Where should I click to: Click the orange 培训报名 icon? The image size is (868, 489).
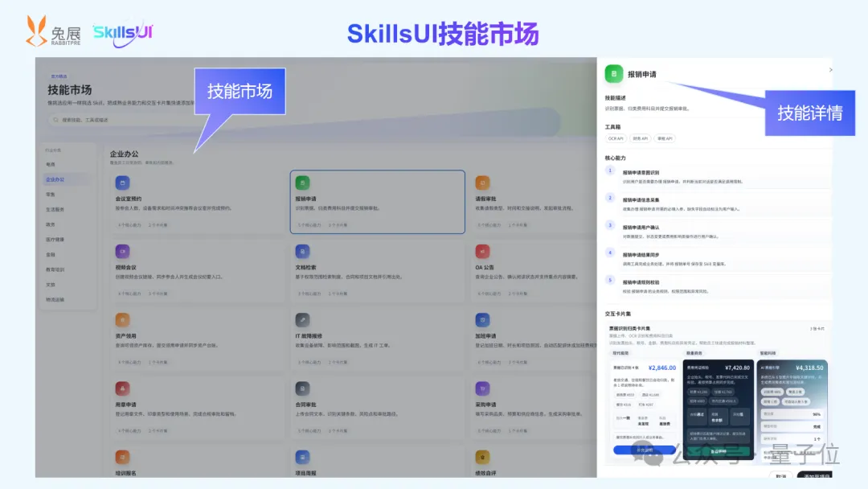[x=122, y=458]
